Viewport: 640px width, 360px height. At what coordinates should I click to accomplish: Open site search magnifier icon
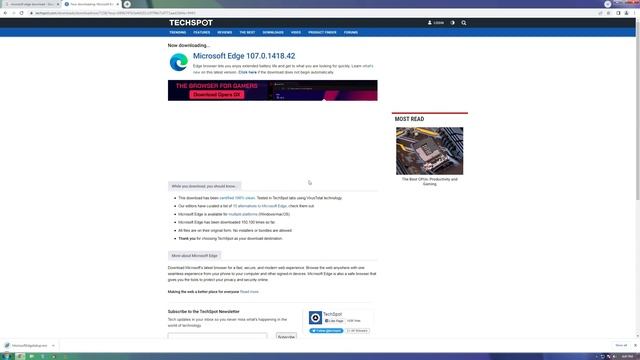464,23
